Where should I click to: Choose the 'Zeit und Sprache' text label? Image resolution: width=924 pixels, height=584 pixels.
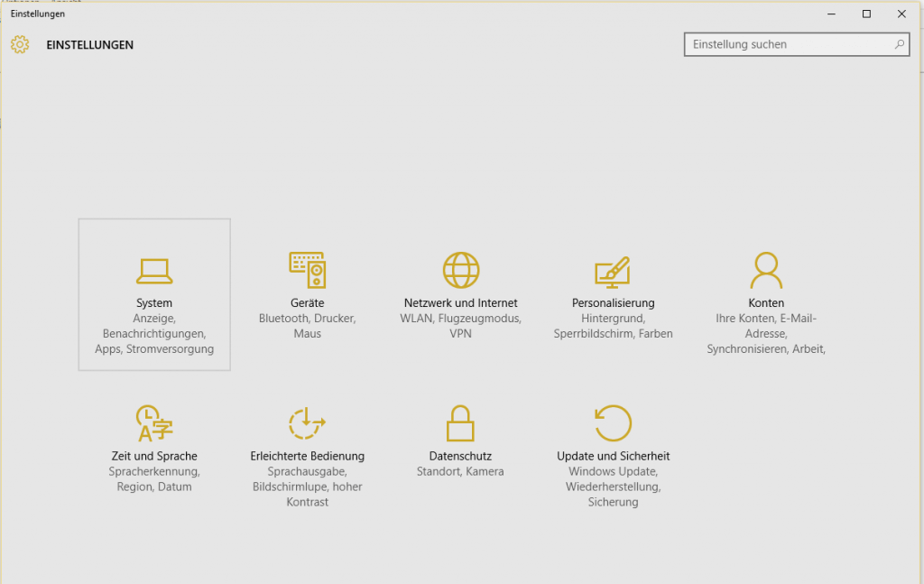click(x=154, y=457)
